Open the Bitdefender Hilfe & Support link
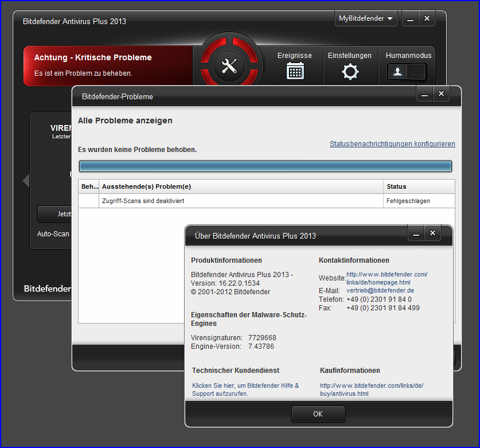The height and width of the screenshot is (448, 480). click(245, 389)
